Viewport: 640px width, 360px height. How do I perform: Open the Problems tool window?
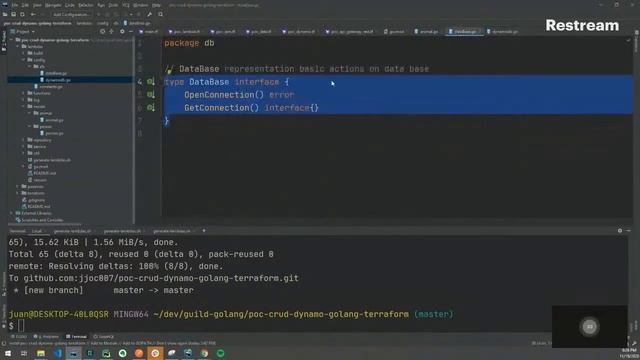pyautogui.click(x=46, y=337)
